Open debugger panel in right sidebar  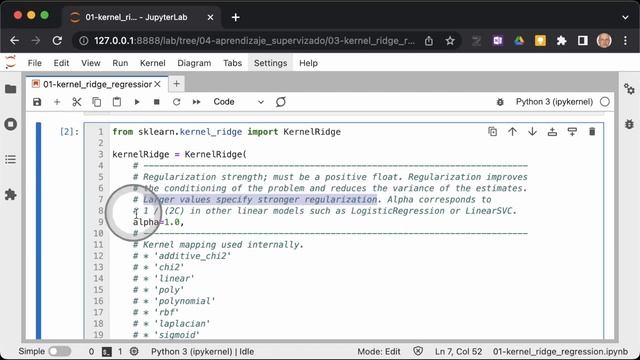[629, 124]
